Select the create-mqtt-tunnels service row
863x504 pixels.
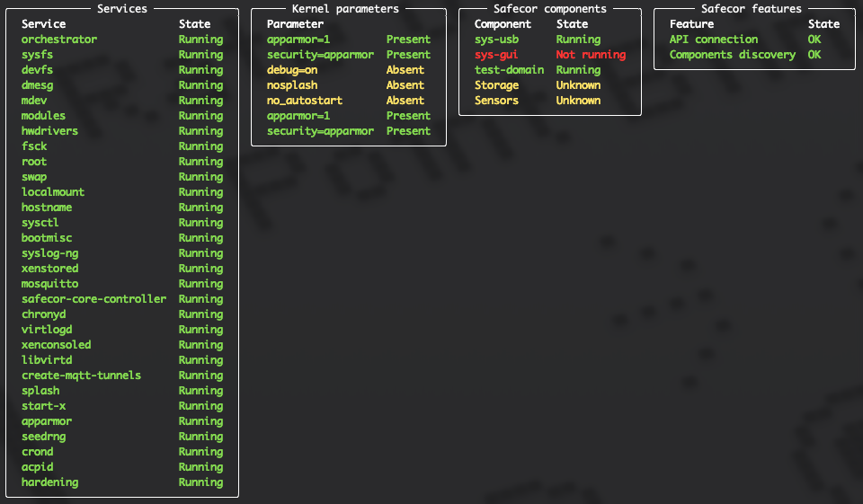coord(122,376)
